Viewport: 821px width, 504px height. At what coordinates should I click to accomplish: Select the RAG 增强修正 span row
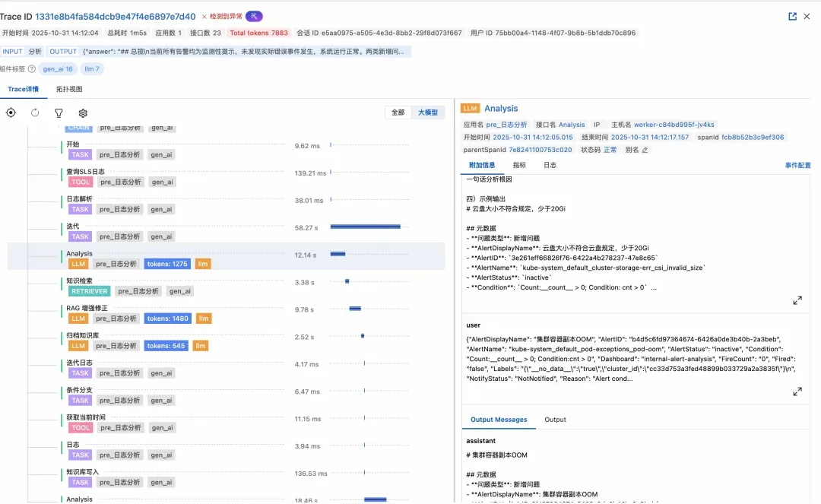pyautogui.click(x=227, y=313)
